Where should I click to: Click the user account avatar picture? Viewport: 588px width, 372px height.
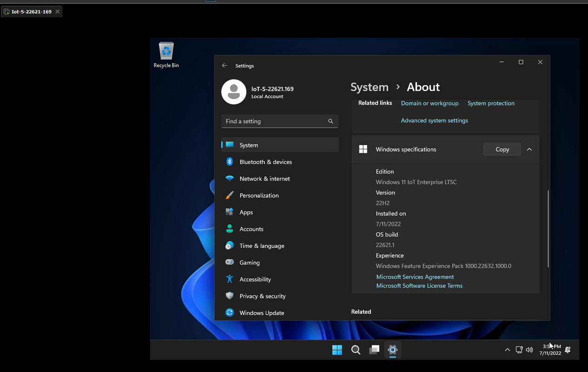click(x=234, y=92)
